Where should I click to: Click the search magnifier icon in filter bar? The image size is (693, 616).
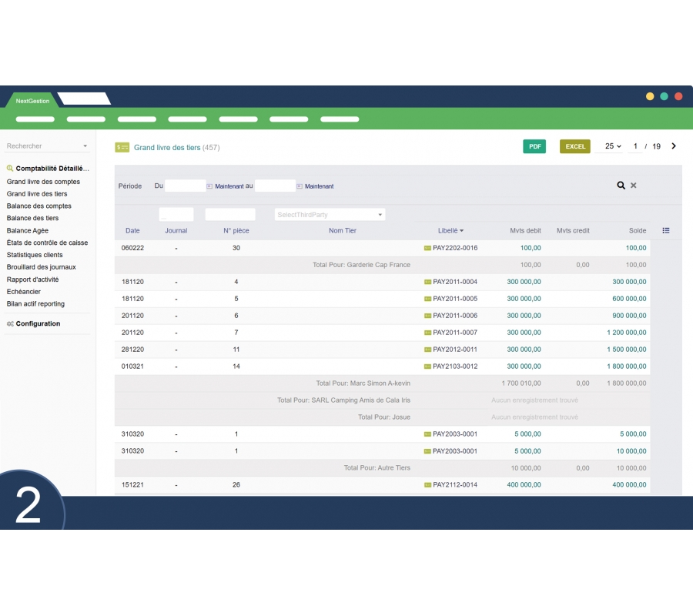coord(621,186)
